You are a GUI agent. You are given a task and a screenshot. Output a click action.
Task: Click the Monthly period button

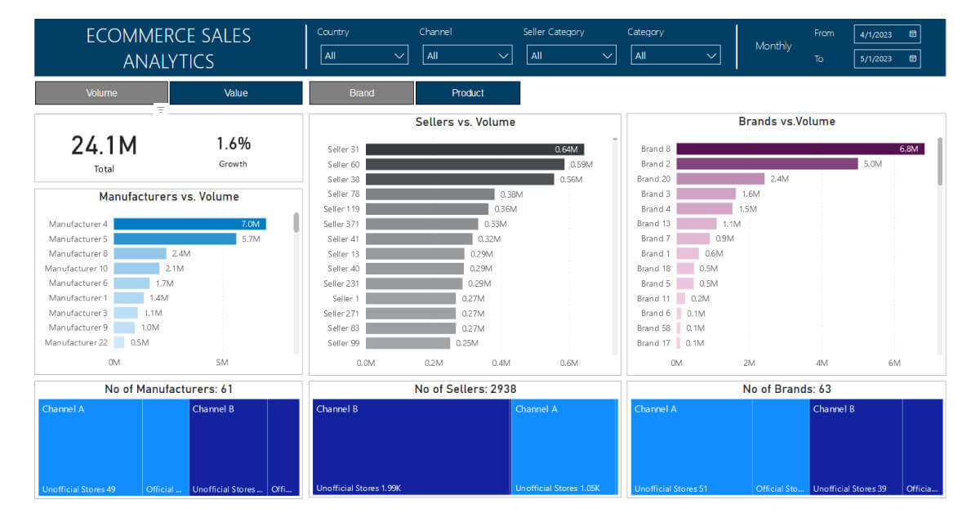(x=773, y=47)
